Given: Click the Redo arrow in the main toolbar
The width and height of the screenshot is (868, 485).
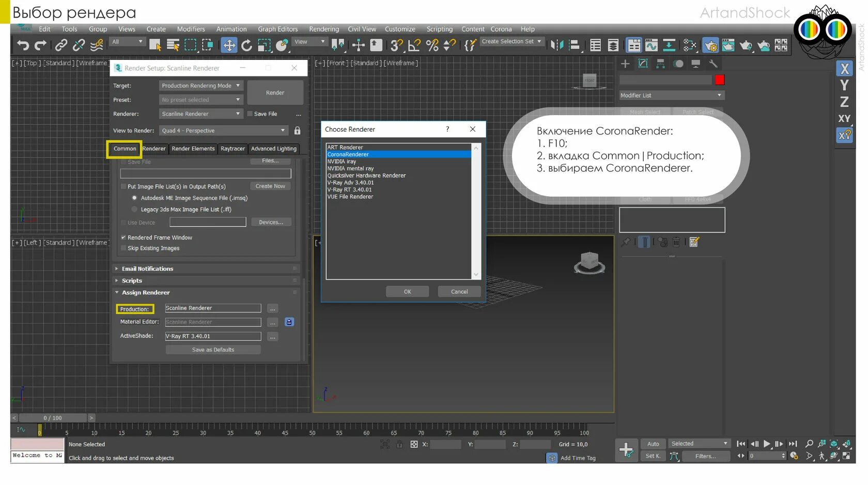Looking at the screenshot, I should [x=40, y=45].
